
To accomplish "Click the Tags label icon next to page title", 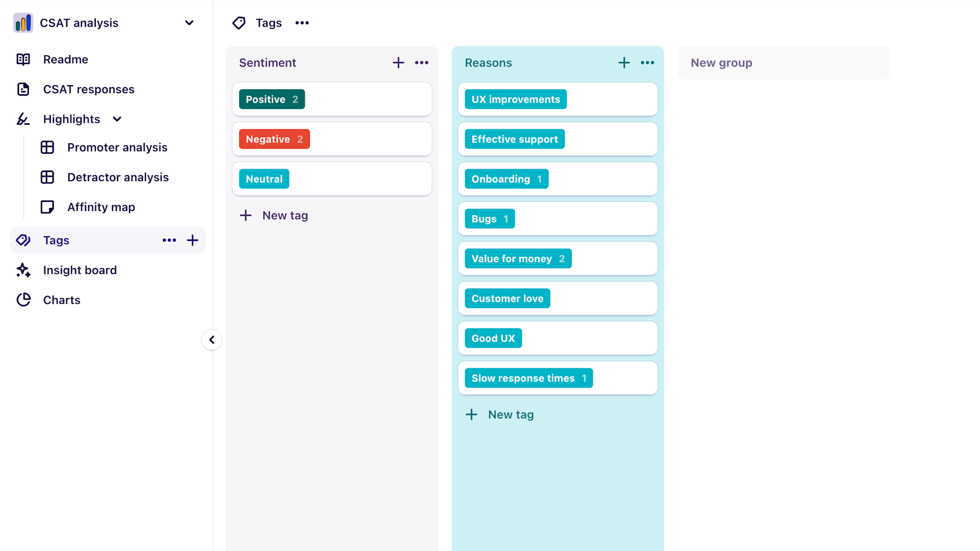I will [x=239, y=22].
